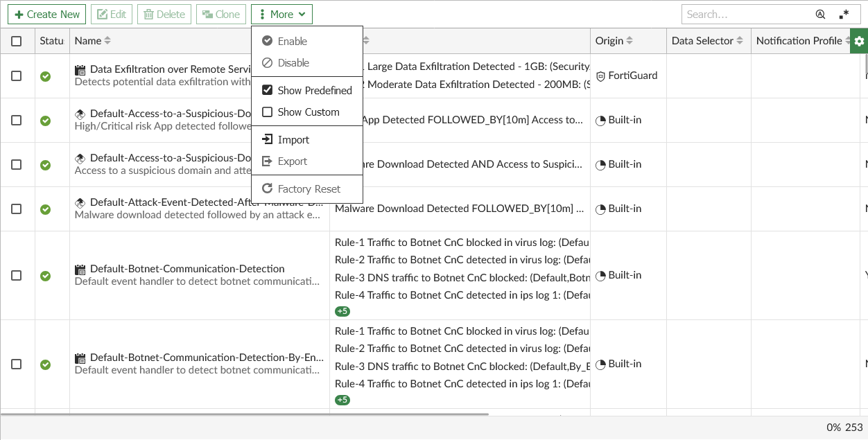Viewport: 868px width, 440px height.
Task: Click Default-Botnet-Communication-Detection handler type icon
Action: point(80,269)
